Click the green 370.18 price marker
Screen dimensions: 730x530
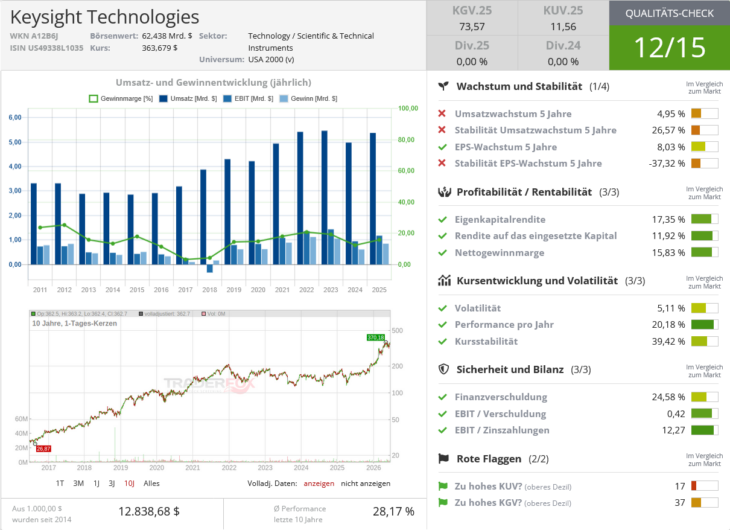[376, 337]
